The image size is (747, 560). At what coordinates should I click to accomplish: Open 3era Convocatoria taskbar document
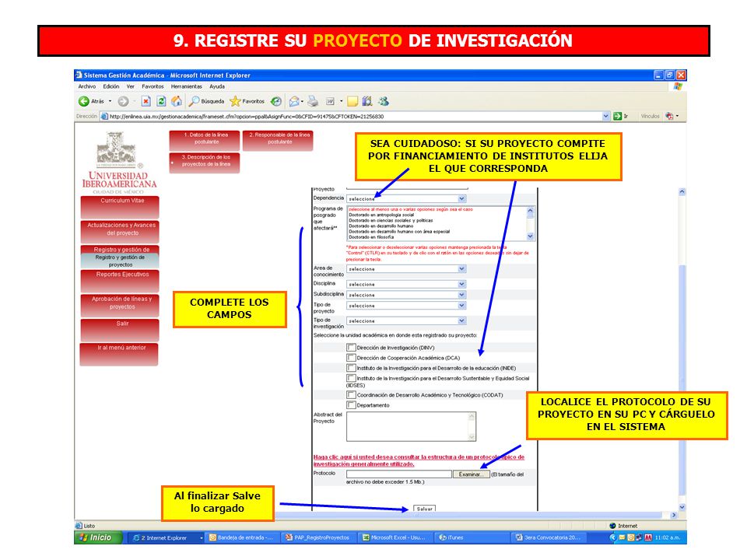[548, 537]
